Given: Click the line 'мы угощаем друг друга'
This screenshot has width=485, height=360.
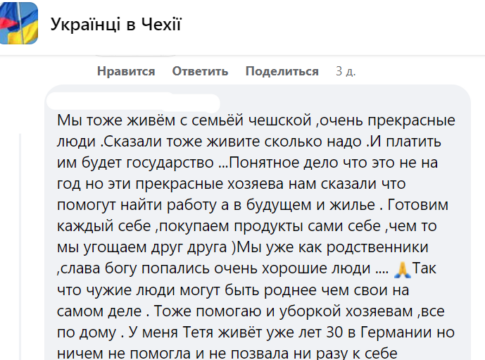Looking at the screenshot, I should click(242, 247).
